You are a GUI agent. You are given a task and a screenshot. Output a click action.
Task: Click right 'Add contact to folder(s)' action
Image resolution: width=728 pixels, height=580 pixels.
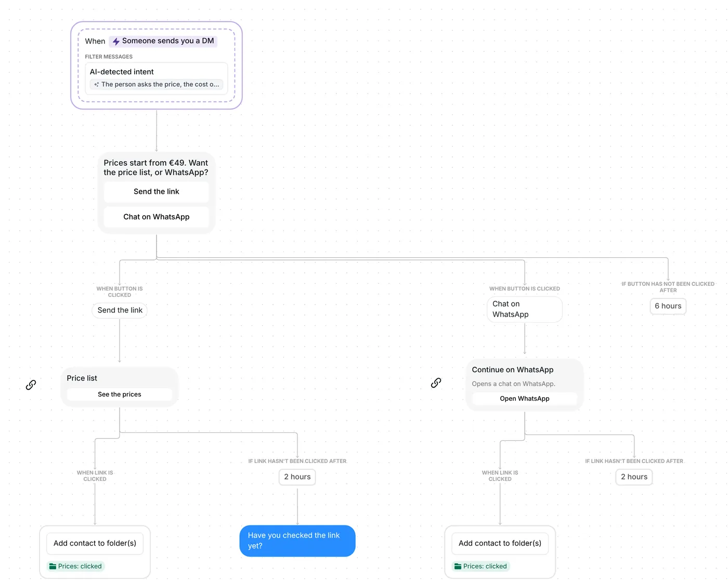[x=500, y=544]
